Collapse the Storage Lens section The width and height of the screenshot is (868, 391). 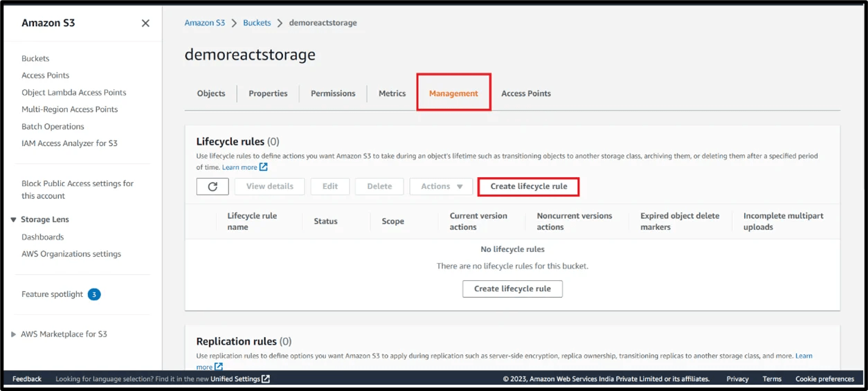point(13,220)
